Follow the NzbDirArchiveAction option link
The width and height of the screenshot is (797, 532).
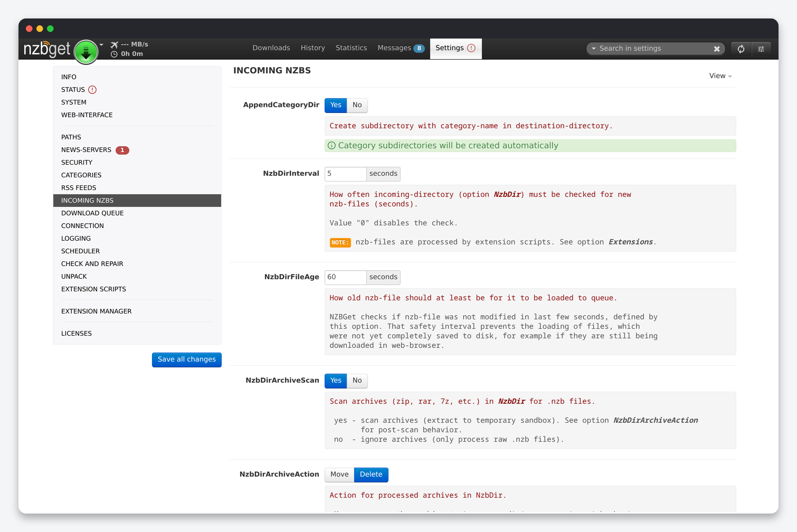(x=656, y=421)
